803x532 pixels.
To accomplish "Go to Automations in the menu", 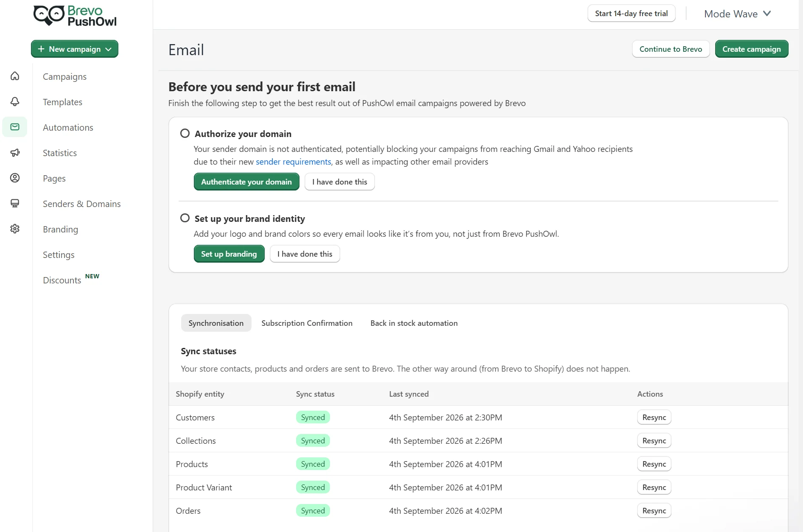I will [x=68, y=127].
